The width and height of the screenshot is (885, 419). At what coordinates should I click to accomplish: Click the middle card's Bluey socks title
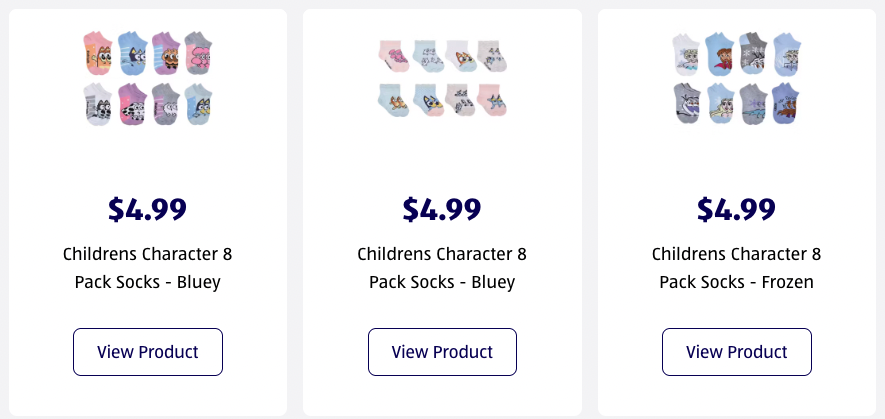click(442, 268)
